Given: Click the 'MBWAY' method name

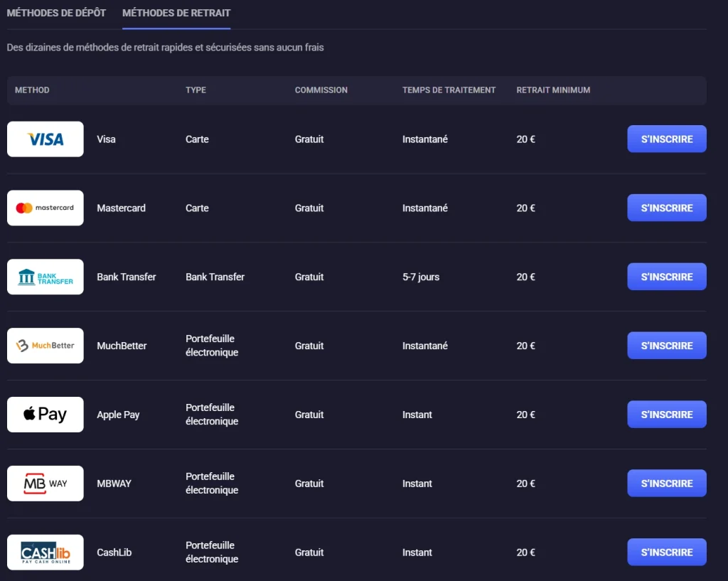Looking at the screenshot, I should (x=114, y=484).
